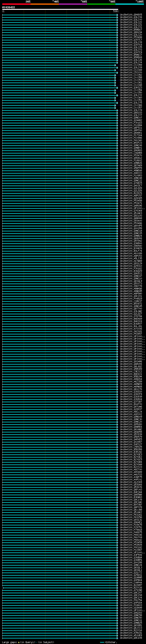146x644 pixels.
Task: Click hit label UniRef100_A6ZIB9
Action: click(x=131, y=382)
